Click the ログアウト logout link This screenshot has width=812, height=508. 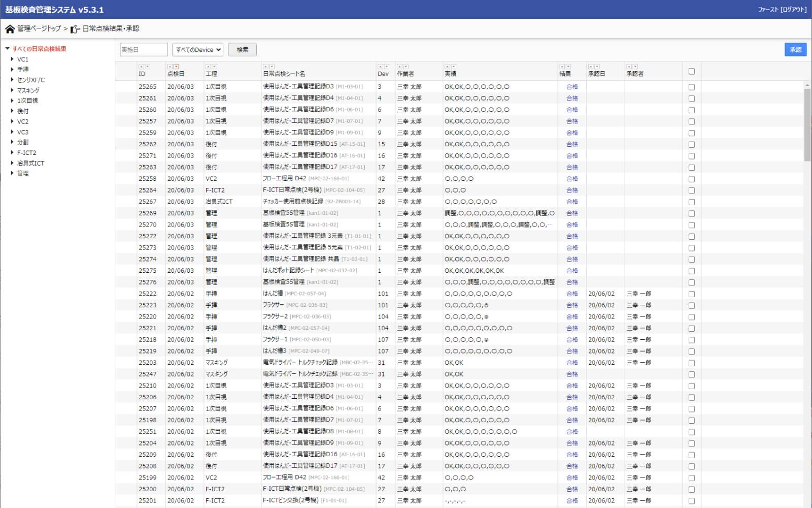point(794,10)
